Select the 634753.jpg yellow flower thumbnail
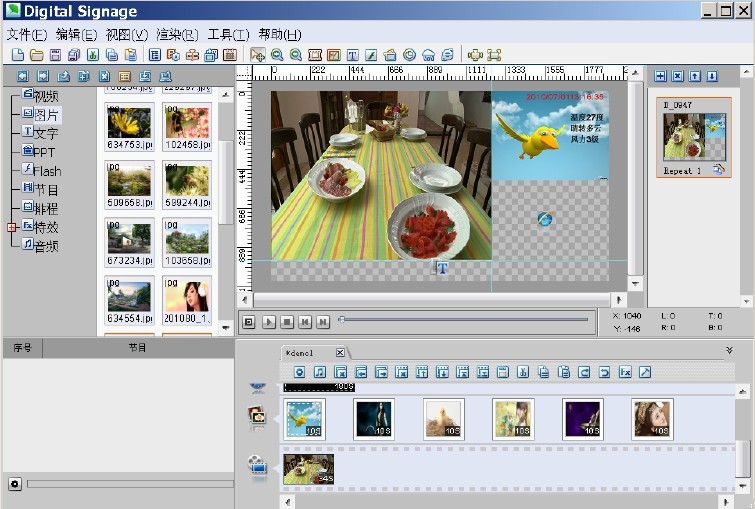This screenshot has height=509, width=755. [130, 127]
